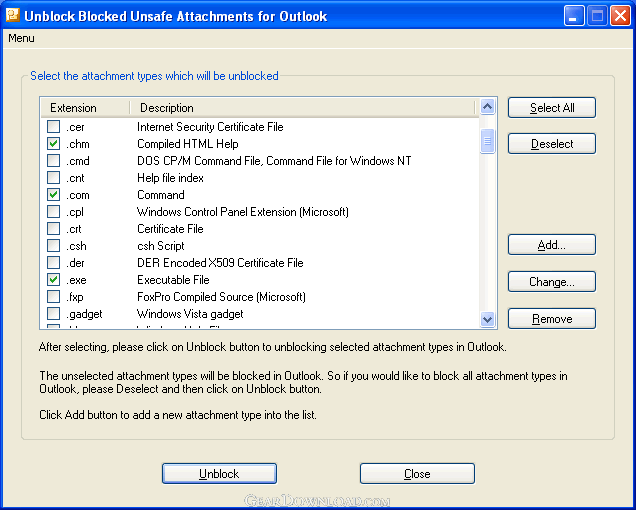
Task: Uncheck the .exe Executable File checkbox
Action: tap(54, 280)
